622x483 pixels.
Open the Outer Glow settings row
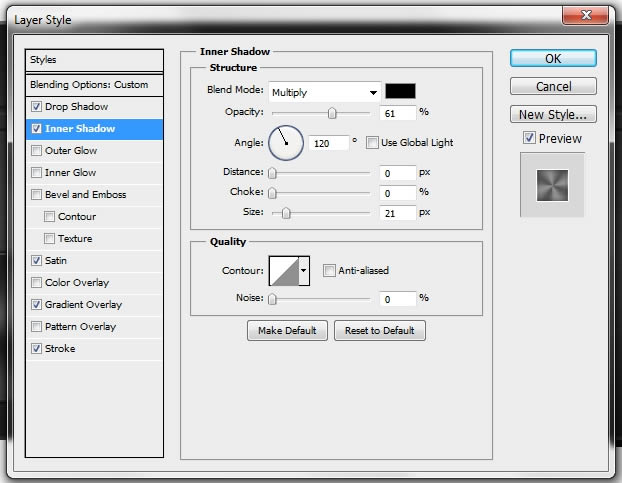coord(94,151)
